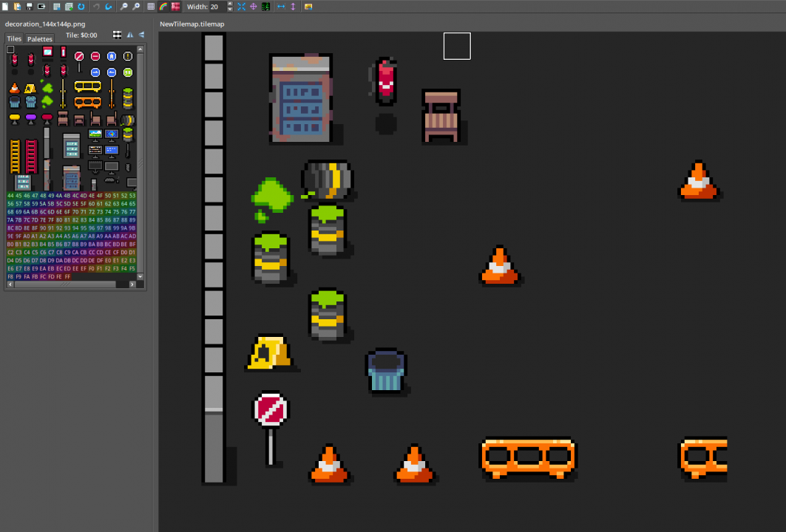Decrease the Width value with down stepper
This screenshot has width=786, height=532.
tap(230, 9)
